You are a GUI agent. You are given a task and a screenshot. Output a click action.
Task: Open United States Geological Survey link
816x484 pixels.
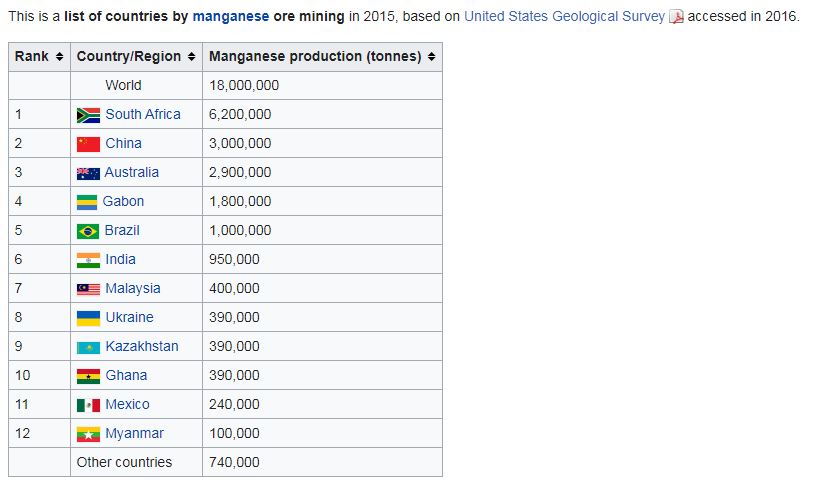[564, 17]
